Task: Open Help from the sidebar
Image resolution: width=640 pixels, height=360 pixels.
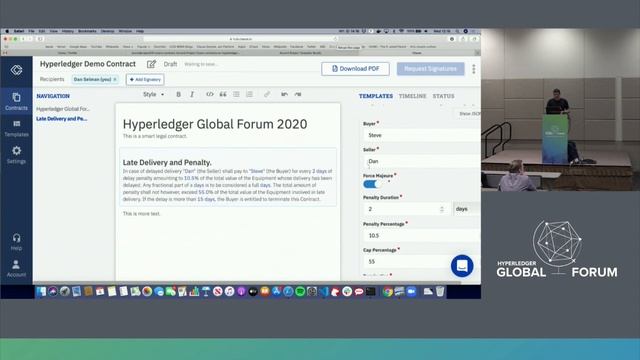Action: (16, 242)
